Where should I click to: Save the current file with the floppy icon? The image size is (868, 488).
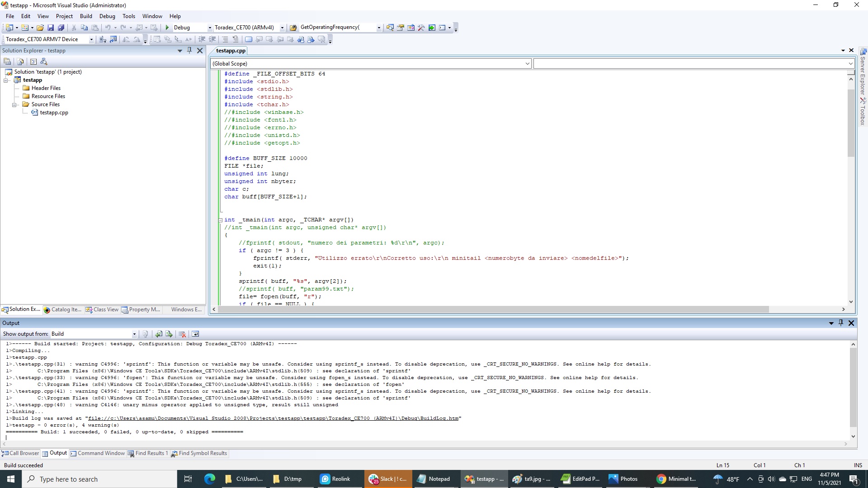[51, 28]
